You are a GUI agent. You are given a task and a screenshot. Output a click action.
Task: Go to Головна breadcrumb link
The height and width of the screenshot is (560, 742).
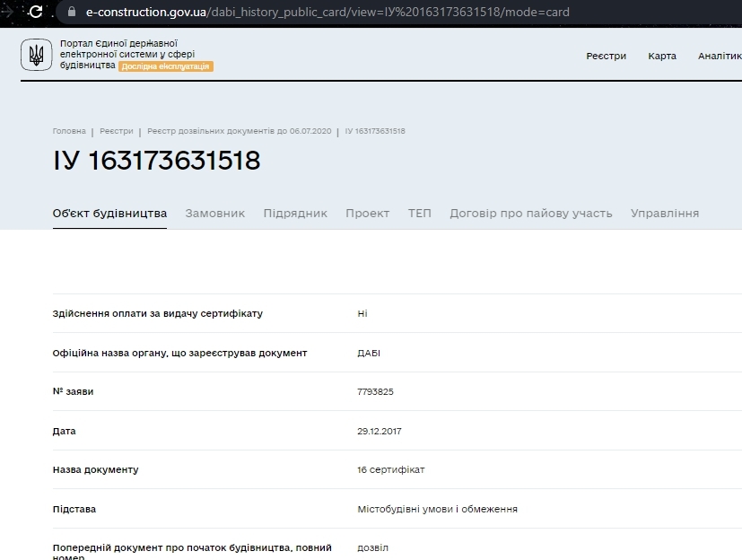69,131
